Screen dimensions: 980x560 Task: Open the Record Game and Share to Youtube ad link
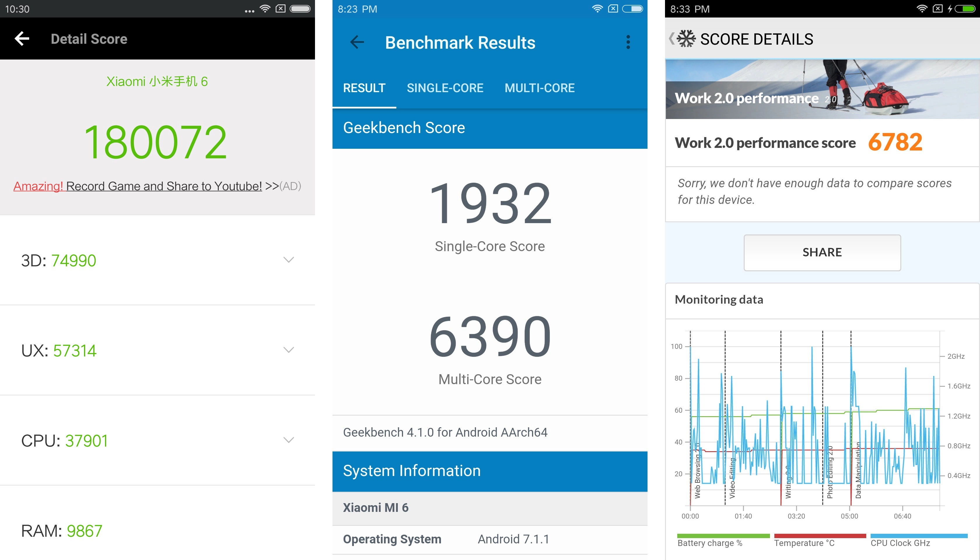click(157, 186)
